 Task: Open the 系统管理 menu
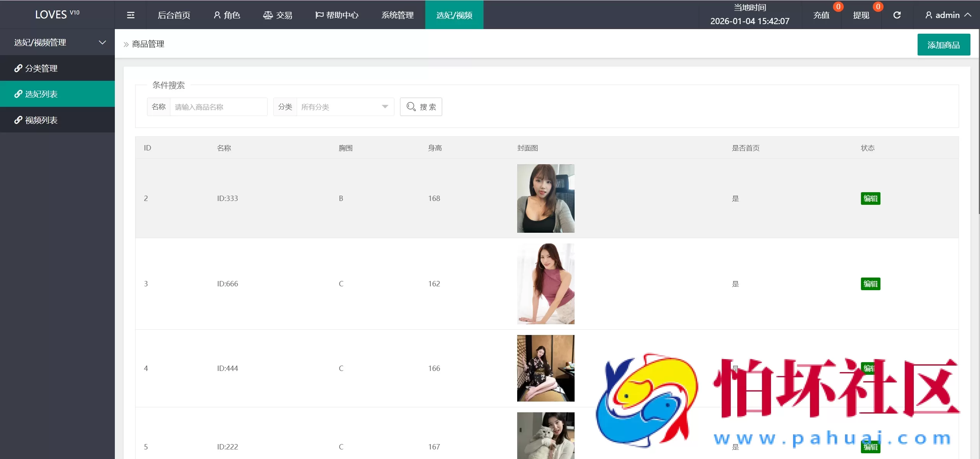(397, 15)
